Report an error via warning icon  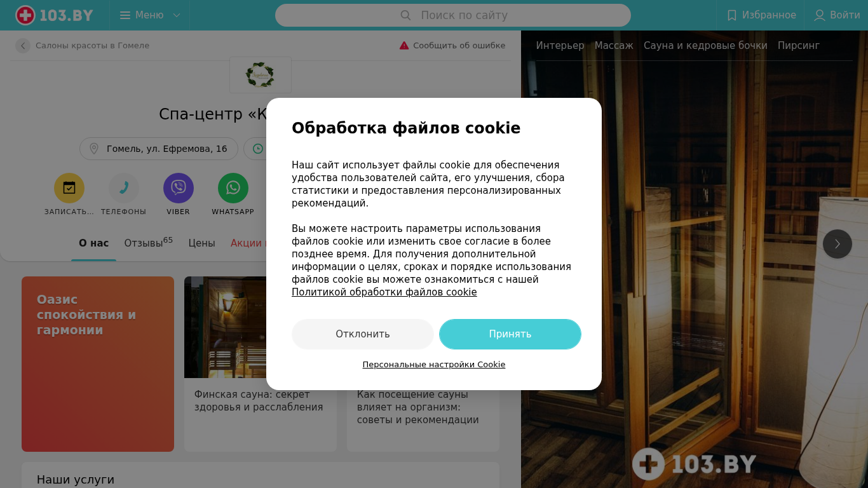click(404, 46)
